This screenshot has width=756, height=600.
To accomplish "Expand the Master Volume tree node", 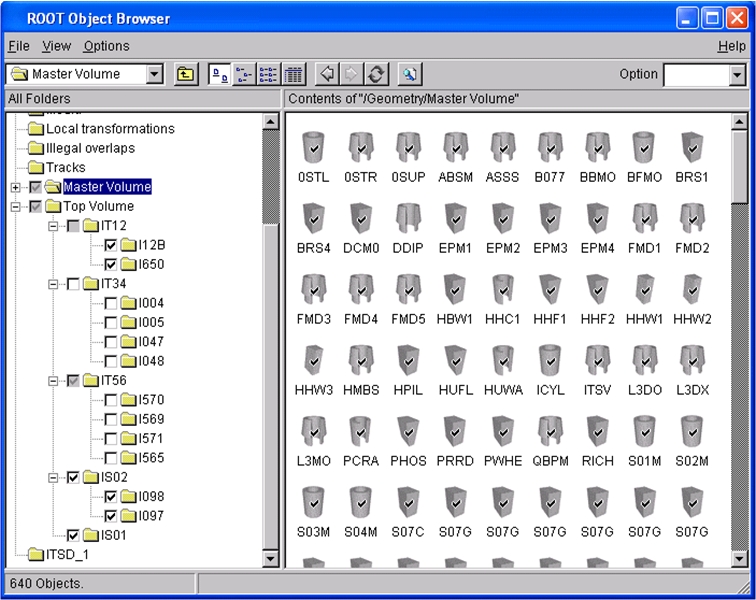I will coord(15,187).
